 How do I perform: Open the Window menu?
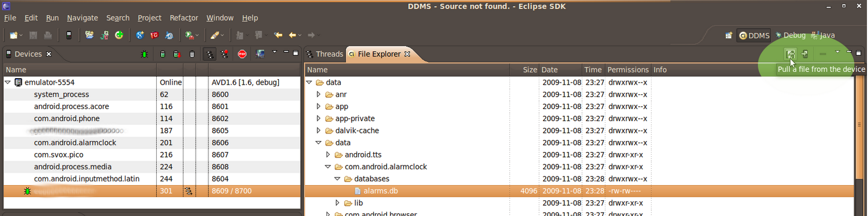[x=220, y=18]
